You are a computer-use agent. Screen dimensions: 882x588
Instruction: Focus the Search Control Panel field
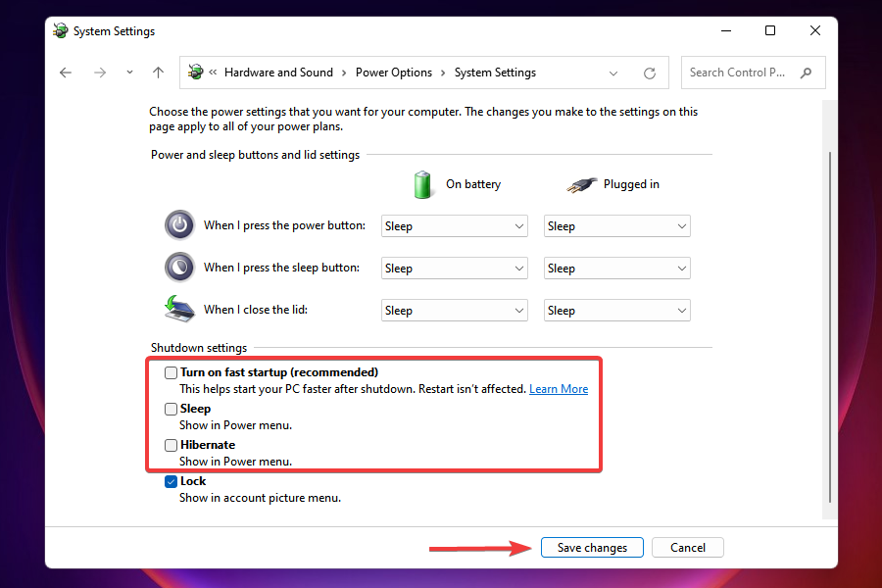tap(754, 73)
